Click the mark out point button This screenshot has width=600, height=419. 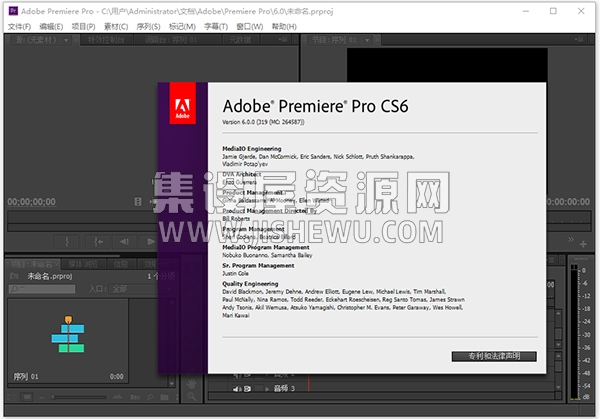pos(67,242)
